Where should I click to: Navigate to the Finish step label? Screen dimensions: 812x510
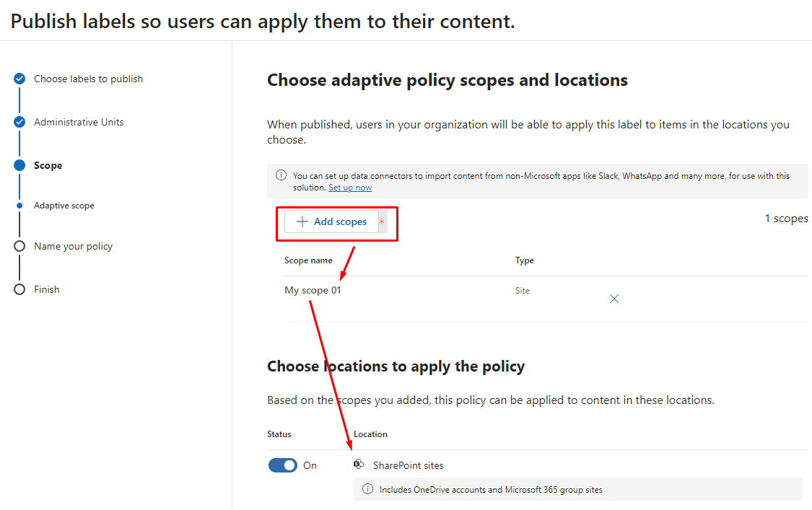(46, 289)
